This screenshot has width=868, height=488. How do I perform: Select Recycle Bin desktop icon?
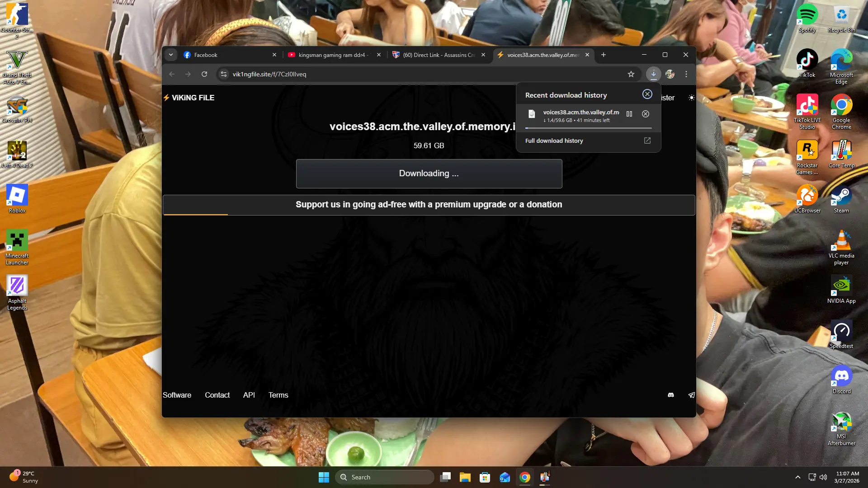(x=841, y=18)
